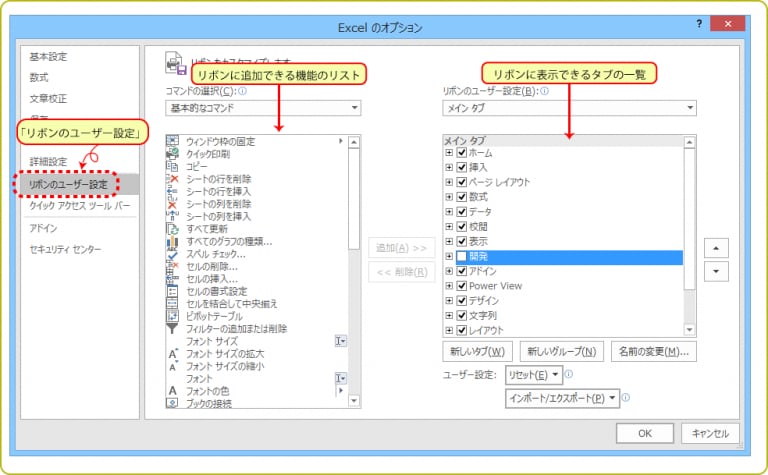Uncheck the アドイン tab checkbox
768x475 pixels.
coord(461,271)
